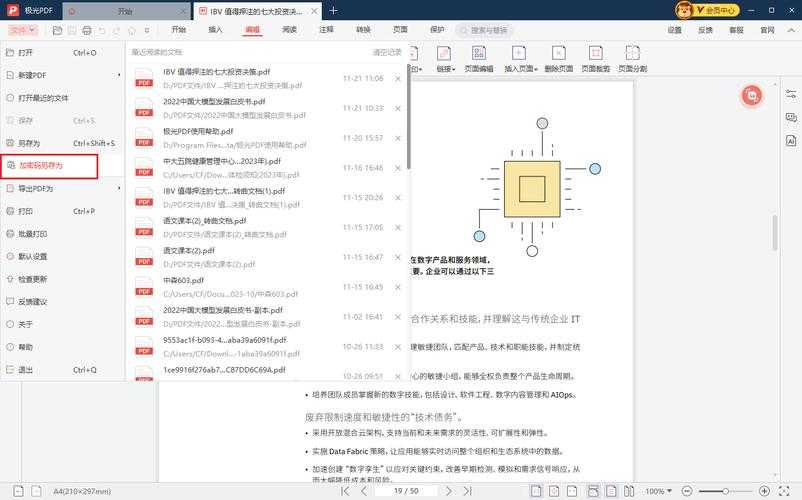Viewport: 802px width, 500px height.
Task: Open the 100% zoom level dropdown
Action: [658, 491]
